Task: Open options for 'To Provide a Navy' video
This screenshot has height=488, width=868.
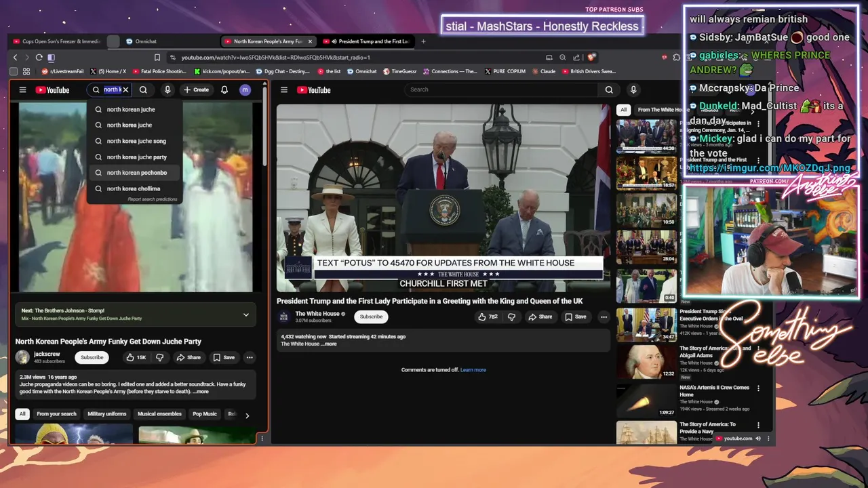Action: tap(758, 425)
